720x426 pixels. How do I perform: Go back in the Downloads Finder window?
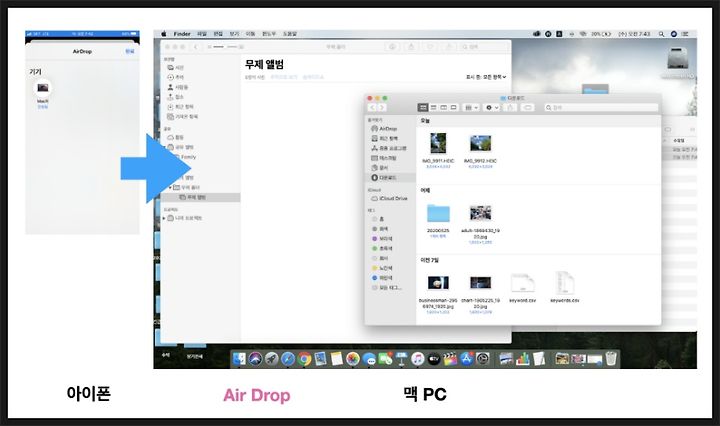(x=372, y=107)
